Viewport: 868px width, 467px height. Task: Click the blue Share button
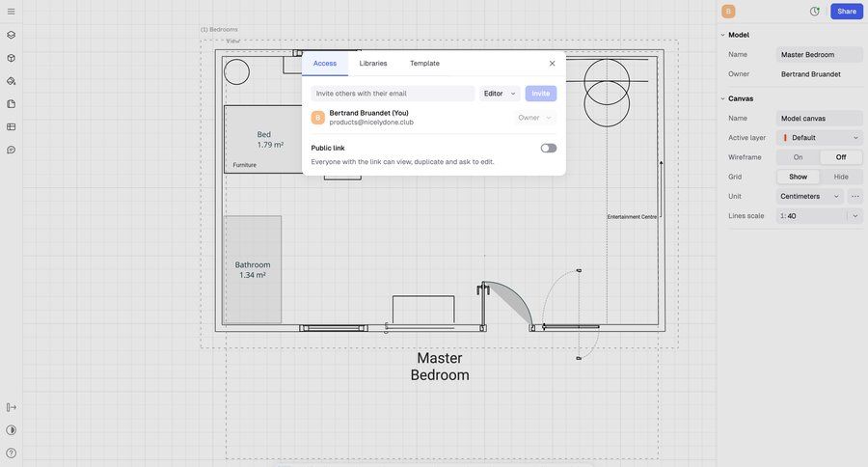(847, 11)
